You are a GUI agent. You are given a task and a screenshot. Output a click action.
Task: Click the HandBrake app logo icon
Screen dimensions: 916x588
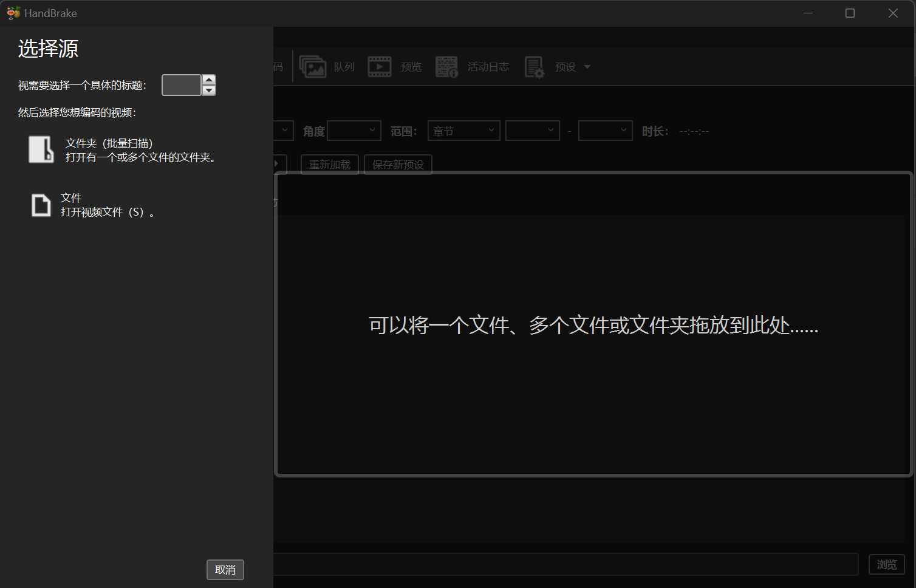(x=13, y=13)
